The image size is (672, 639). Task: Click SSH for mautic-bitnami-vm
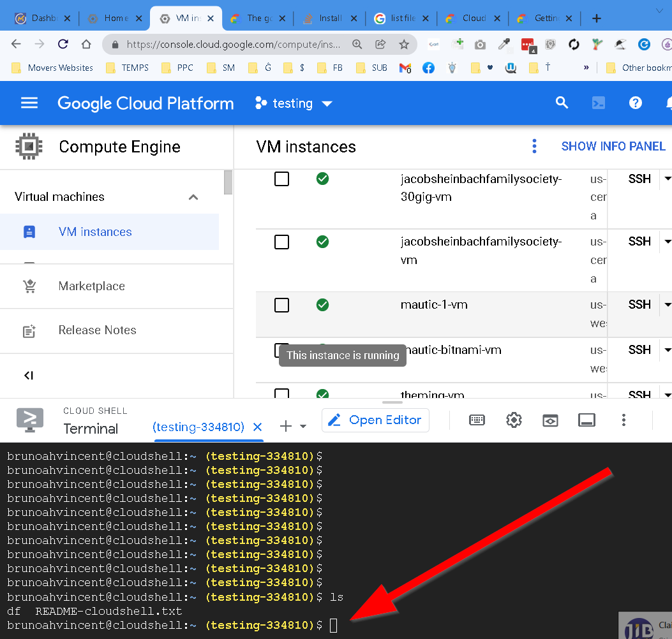coord(639,350)
